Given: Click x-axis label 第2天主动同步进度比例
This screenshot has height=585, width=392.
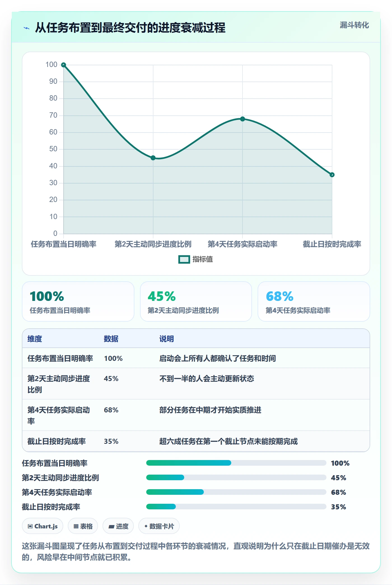Looking at the screenshot, I should [153, 244].
